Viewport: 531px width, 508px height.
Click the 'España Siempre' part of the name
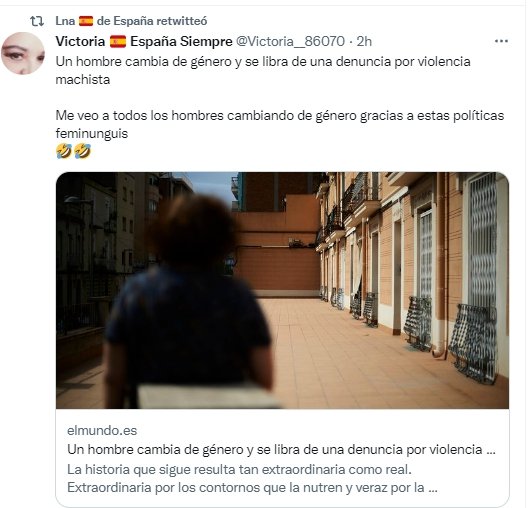click(x=181, y=41)
